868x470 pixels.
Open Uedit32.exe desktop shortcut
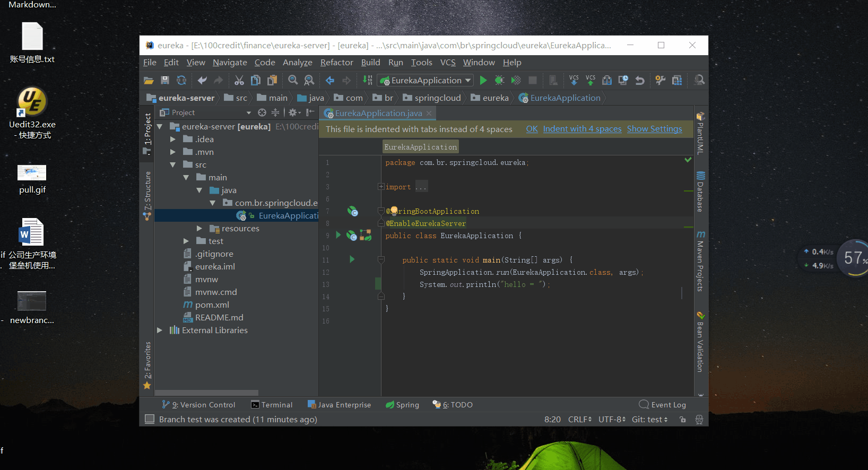pos(32,113)
